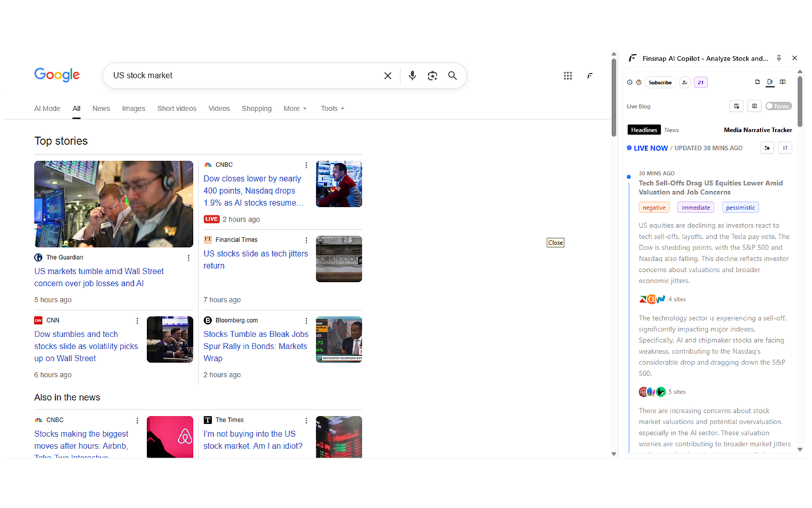Open the Tools dropdown
812x508 pixels.
(x=332, y=109)
